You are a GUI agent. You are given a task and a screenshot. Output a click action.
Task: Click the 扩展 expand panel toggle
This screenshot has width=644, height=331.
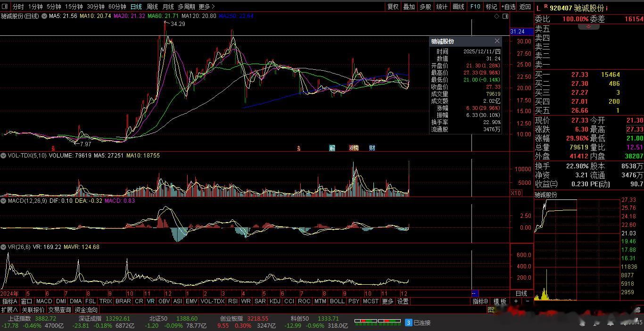9,310
